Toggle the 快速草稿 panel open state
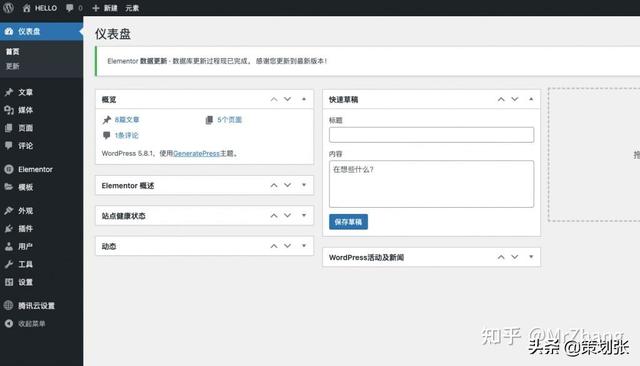 tap(531, 99)
